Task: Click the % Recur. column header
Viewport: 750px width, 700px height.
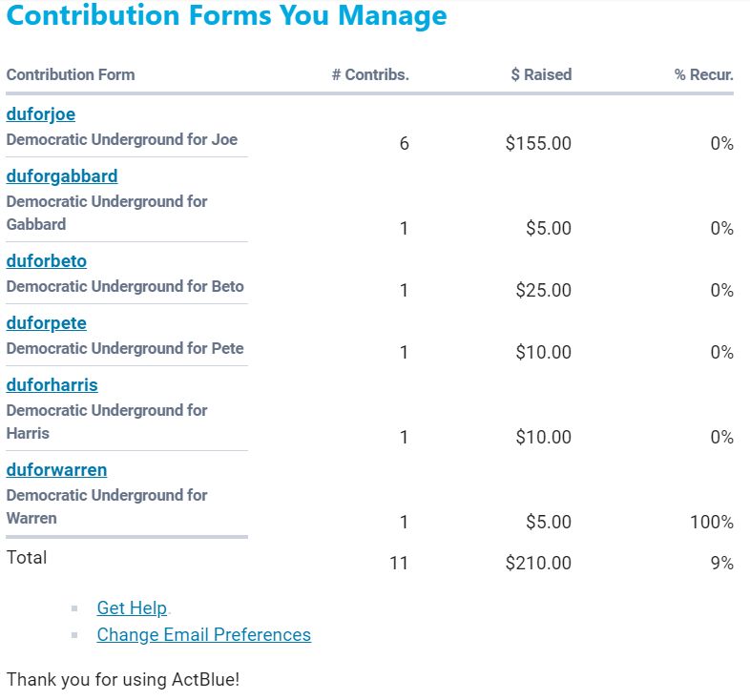Action: [703, 74]
